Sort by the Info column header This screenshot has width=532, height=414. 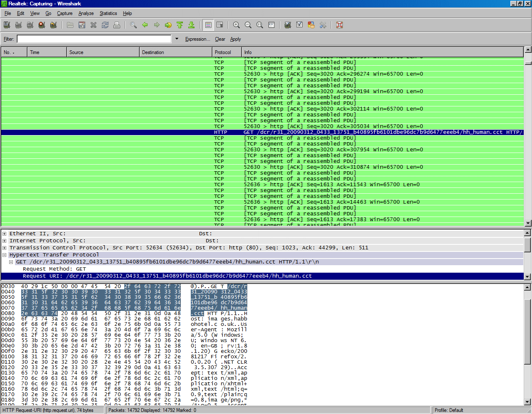[x=382, y=52]
